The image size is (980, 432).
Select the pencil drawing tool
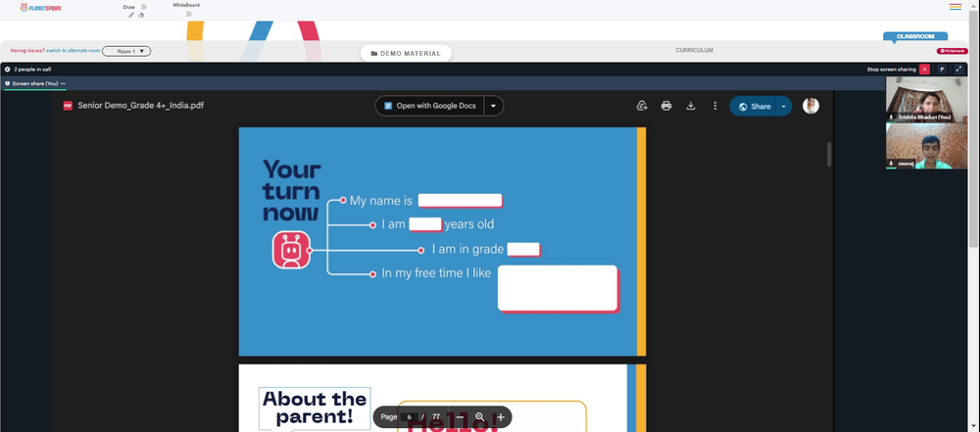click(x=131, y=15)
